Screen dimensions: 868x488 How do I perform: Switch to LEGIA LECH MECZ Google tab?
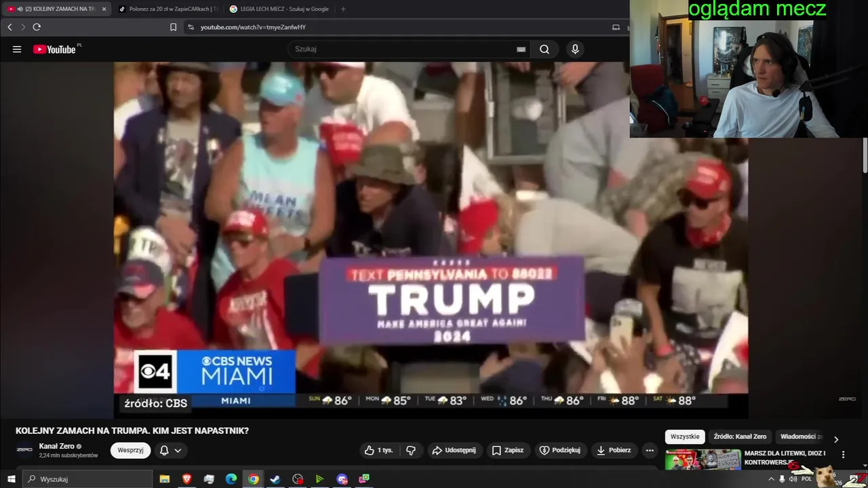click(279, 9)
